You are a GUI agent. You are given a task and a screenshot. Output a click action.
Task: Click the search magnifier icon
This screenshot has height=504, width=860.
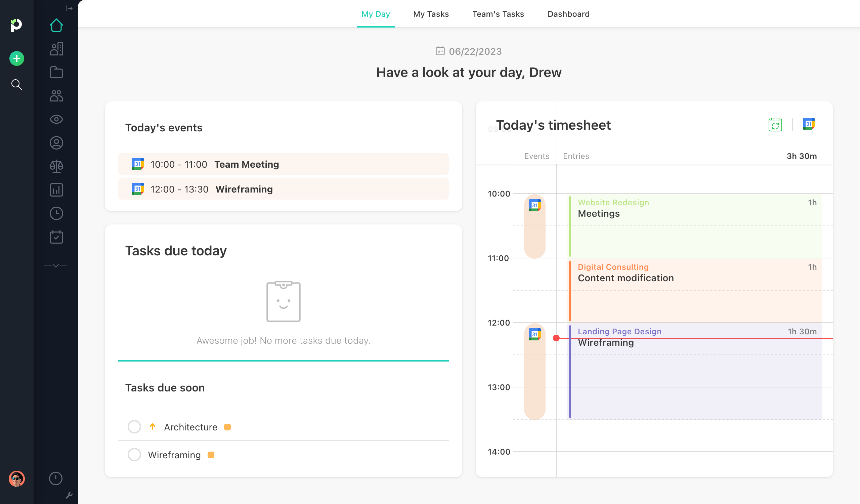[x=17, y=85]
